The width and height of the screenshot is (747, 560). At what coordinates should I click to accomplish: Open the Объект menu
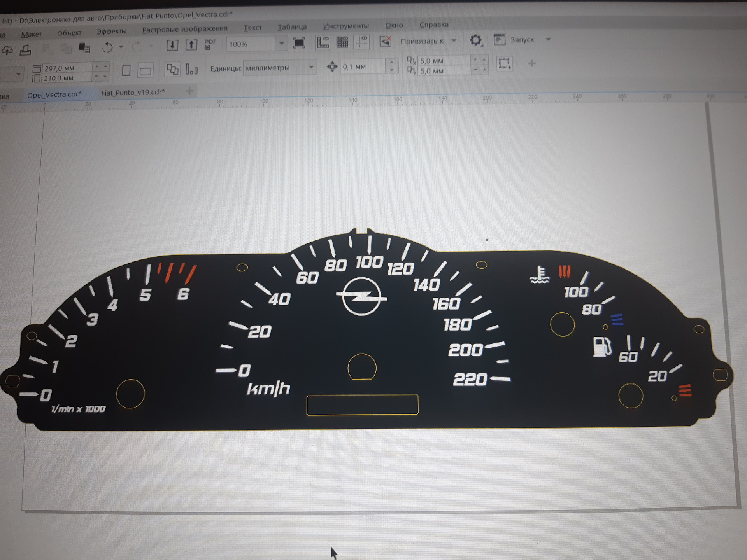click(69, 33)
